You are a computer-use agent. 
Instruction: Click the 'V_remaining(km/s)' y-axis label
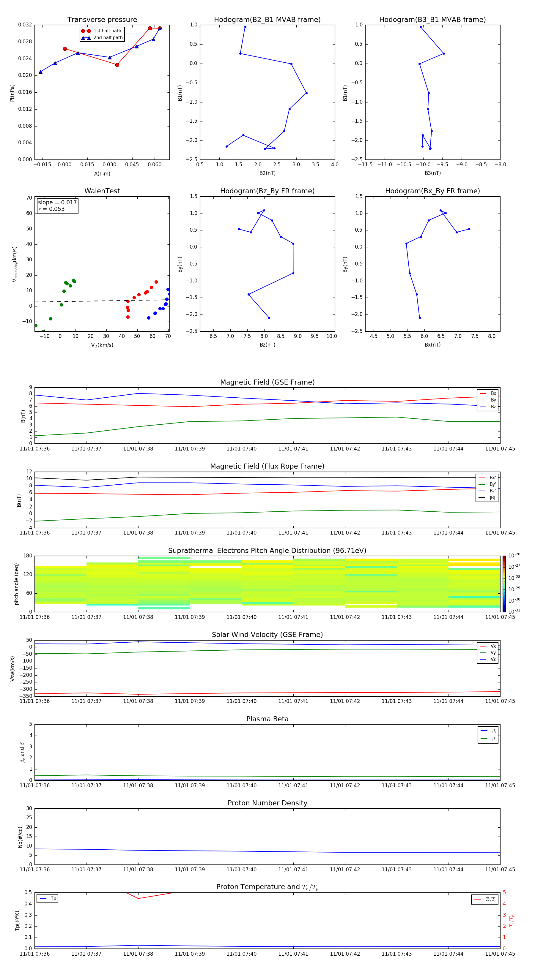click(15, 264)
